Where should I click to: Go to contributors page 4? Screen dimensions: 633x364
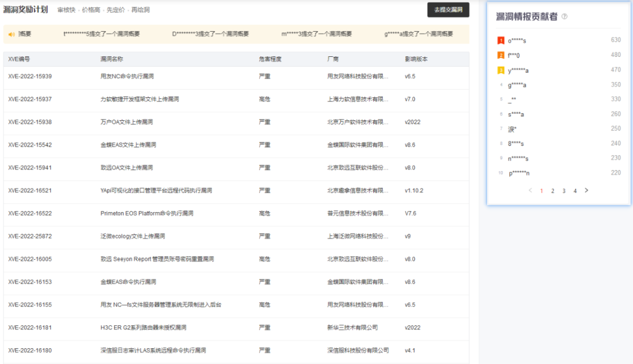click(x=575, y=191)
